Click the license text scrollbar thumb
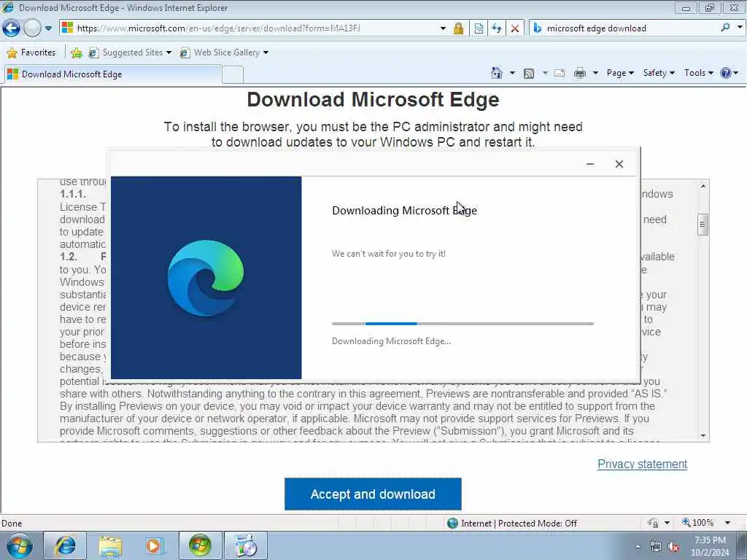Viewport: 747px width, 560px height. point(703,225)
